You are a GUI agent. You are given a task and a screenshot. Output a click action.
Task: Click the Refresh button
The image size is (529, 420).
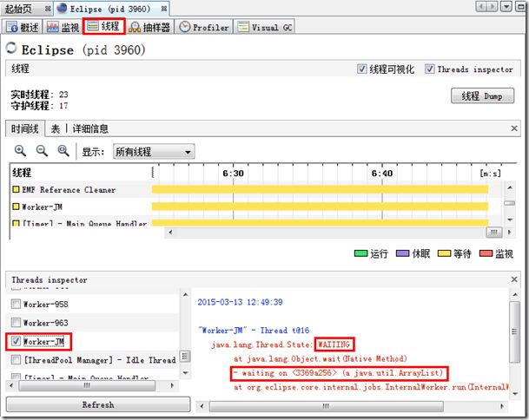(98, 404)
